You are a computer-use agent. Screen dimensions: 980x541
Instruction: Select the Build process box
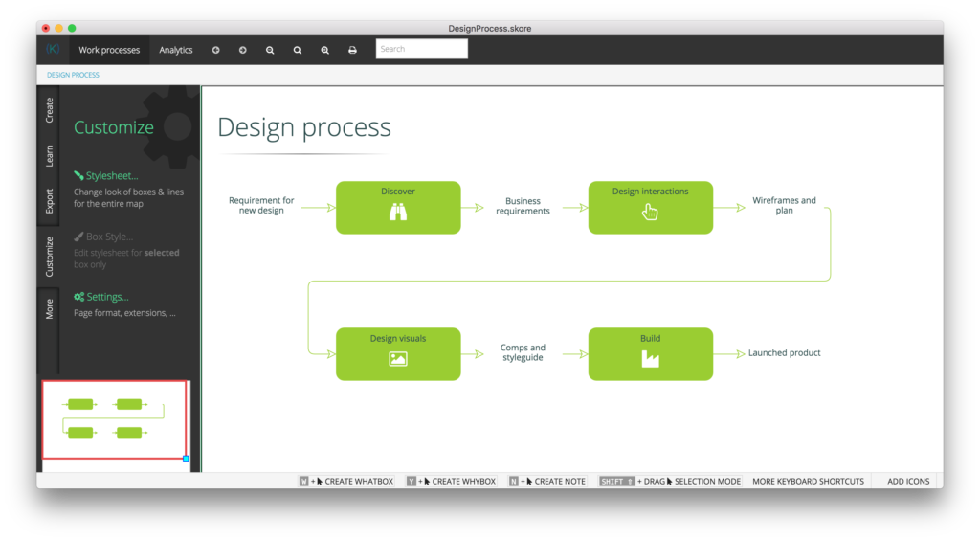pos(650,354)
